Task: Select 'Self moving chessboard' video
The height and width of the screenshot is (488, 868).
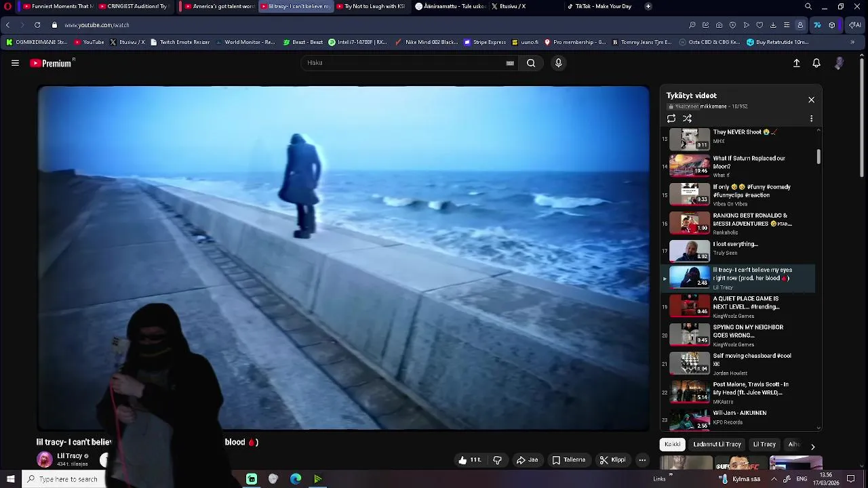Action: point(738,364)
